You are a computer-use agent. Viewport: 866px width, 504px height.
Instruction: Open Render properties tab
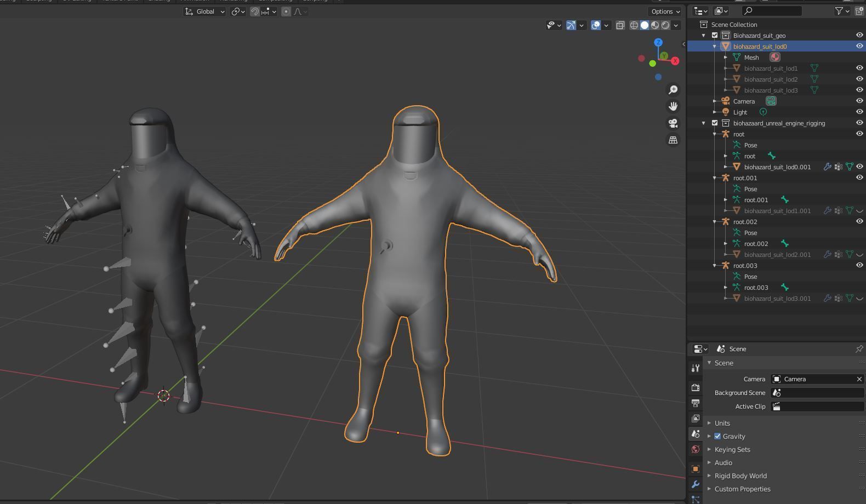click(x=696, y=388)
